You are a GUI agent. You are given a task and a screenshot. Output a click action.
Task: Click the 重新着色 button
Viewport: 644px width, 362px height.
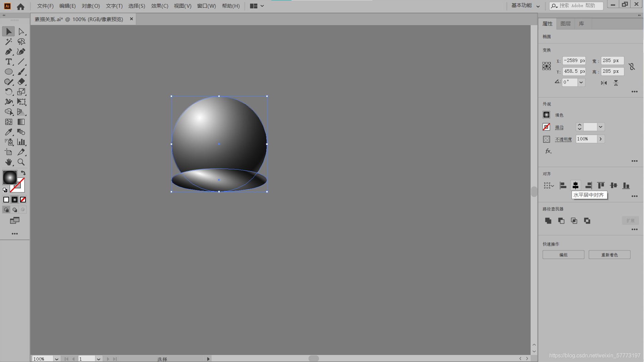tap(609, 255)
